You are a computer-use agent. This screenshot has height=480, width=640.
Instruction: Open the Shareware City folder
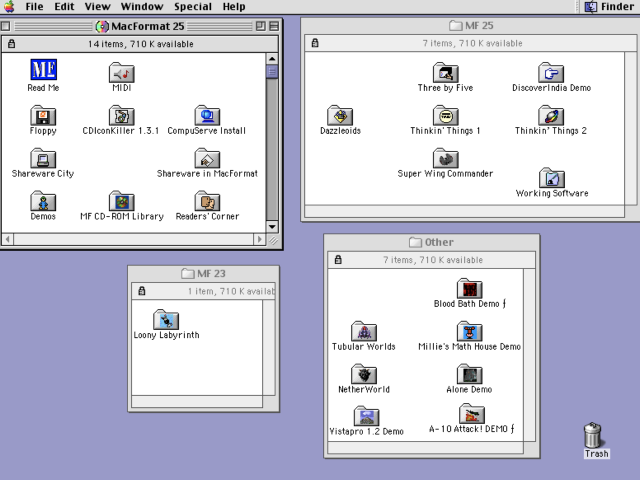click(x=43, y=158)
